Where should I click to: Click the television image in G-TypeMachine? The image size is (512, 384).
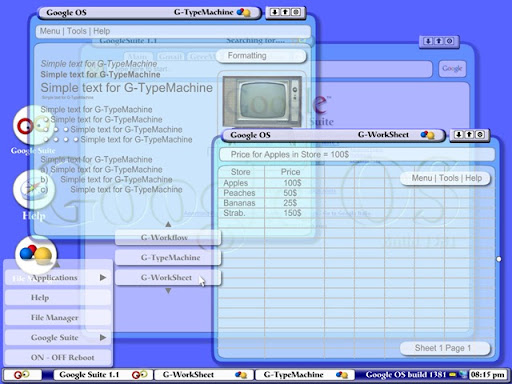pyautogui.click(x=263, y=101)
